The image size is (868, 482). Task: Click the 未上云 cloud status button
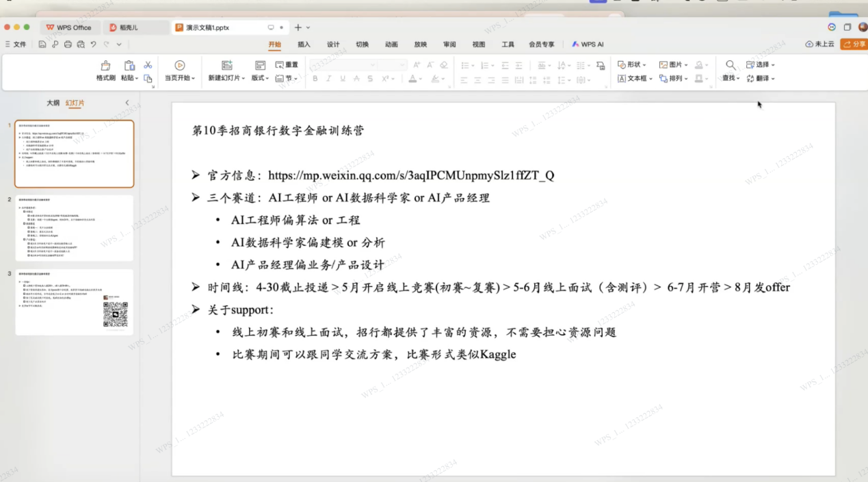tap(819, 44)
